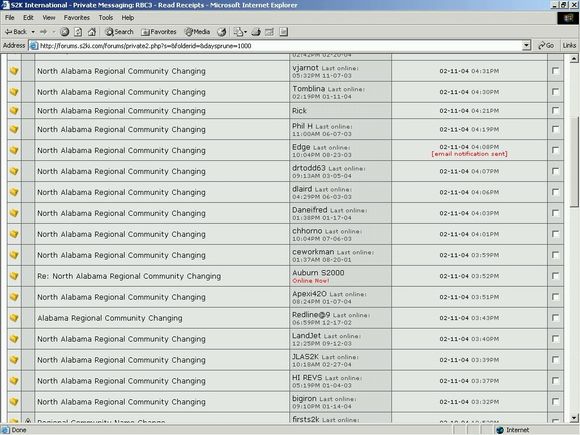Open the Re: North Alabama Regional Community Changing message
Image resolution: width=580 pixels, height=435 pixels.
point(129,276)
